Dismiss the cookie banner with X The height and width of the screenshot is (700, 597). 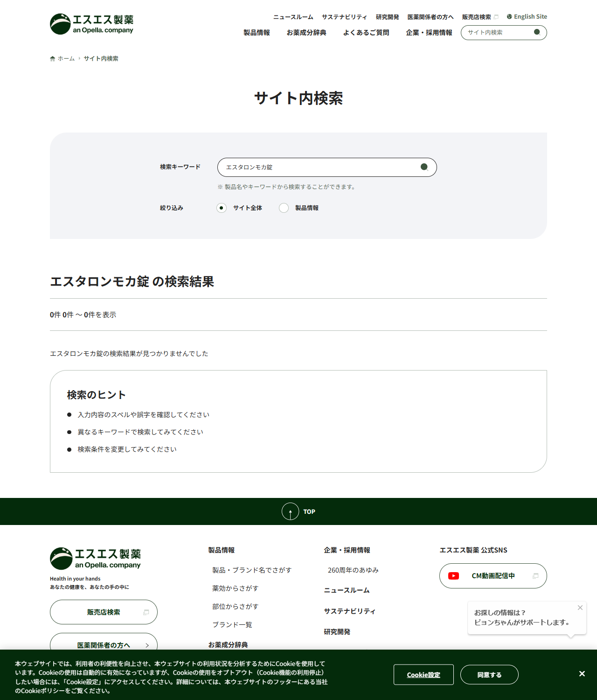[582, 674]
